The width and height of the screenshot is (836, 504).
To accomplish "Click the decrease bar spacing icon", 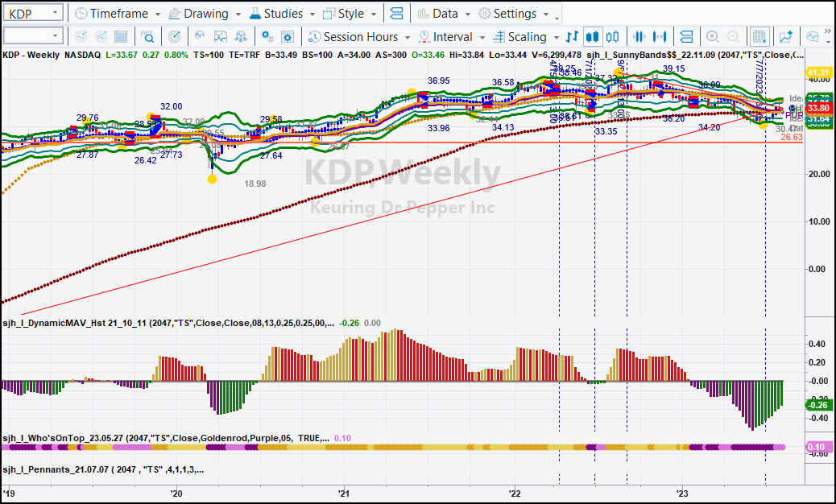I will coord(639,37).
